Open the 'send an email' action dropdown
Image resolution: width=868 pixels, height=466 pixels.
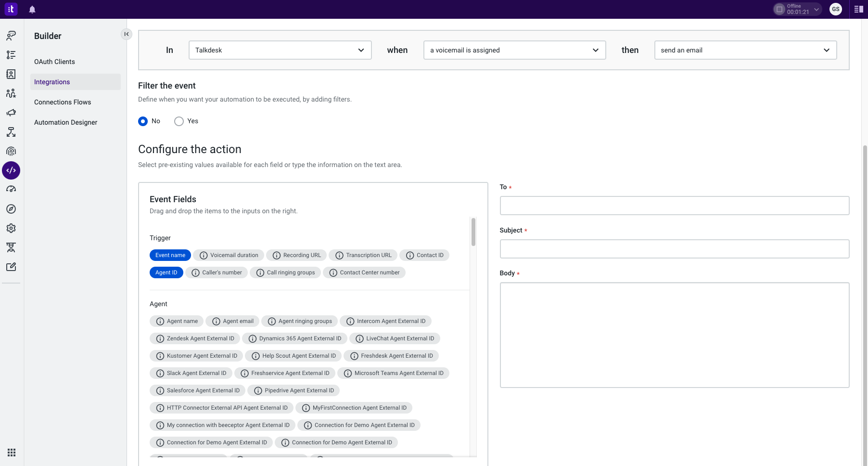coord(745,50)
